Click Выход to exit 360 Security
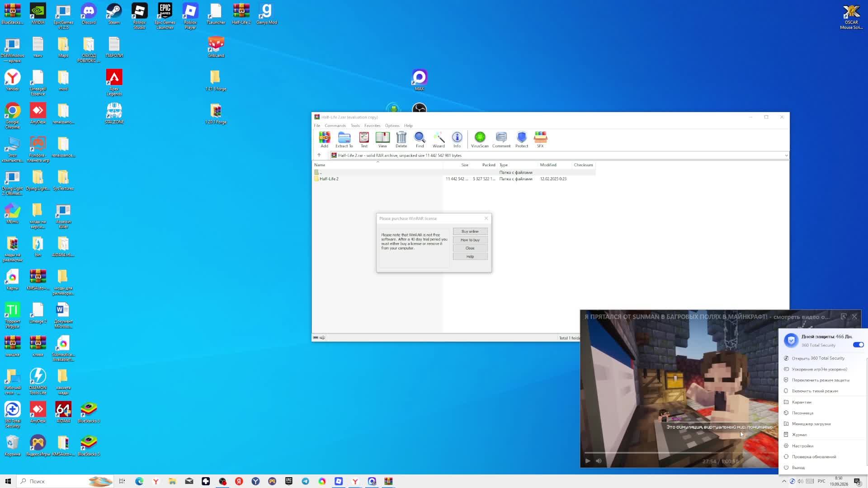This screenshot has height=488, width=868. [x=798, y=468]
